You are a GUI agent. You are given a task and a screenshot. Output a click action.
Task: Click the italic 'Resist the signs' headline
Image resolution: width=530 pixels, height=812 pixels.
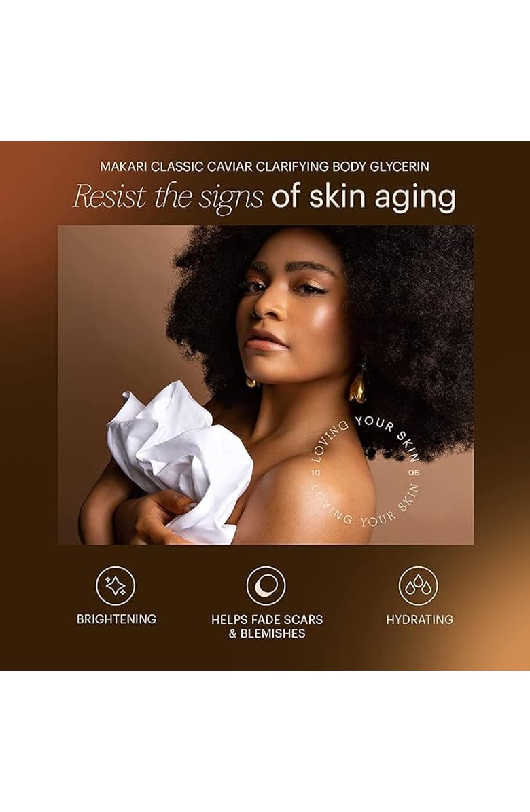[x=168, y=198]
